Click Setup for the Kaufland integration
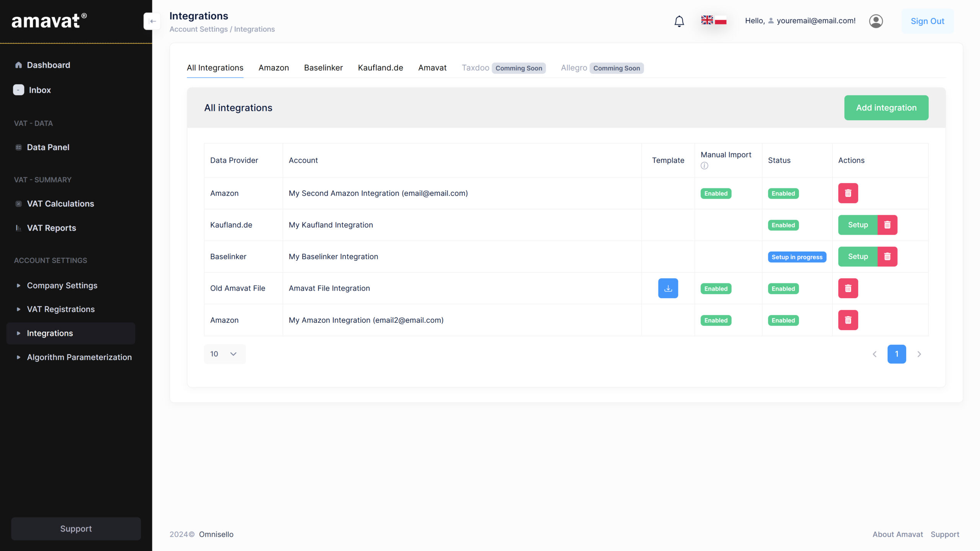The height and width of the screenshot is (551, 980). coord(857,225)
